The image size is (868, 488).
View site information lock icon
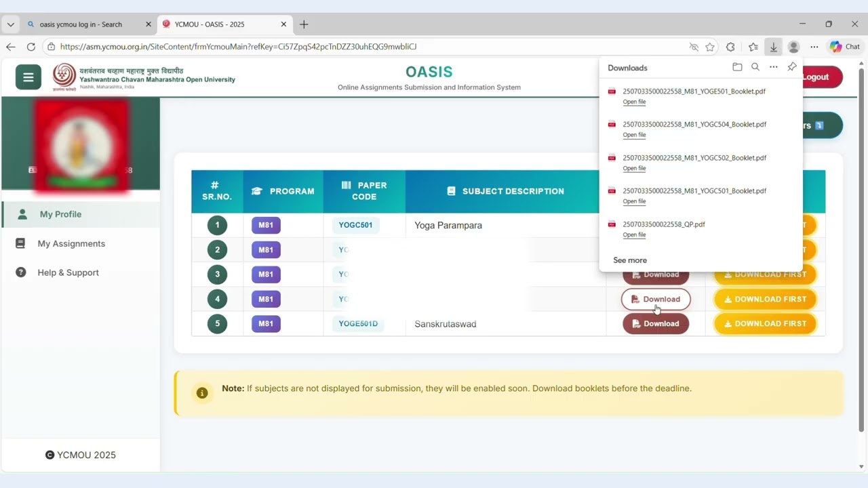tap(51, 47)
